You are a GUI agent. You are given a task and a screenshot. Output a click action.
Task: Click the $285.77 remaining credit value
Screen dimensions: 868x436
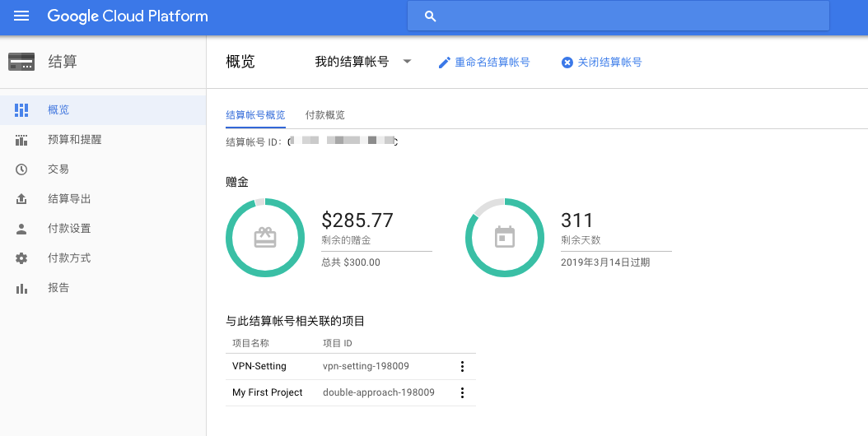[x=357, y=220]
